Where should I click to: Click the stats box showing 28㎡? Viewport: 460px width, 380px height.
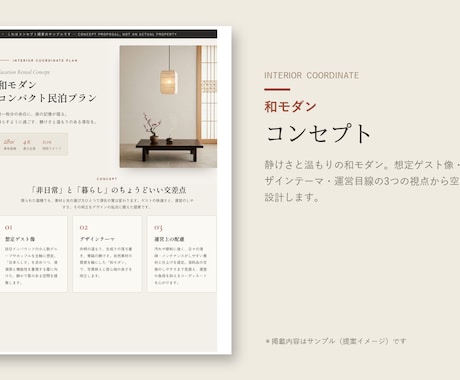(34, 144)
